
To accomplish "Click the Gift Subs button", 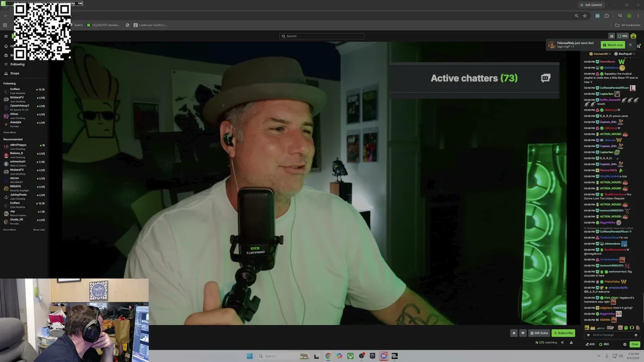I will point(539,333).
